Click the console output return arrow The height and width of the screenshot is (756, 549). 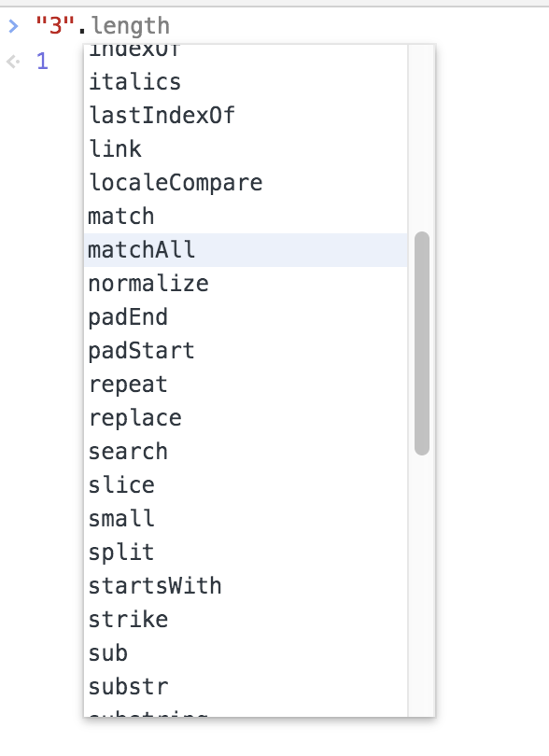pos(13,62)
